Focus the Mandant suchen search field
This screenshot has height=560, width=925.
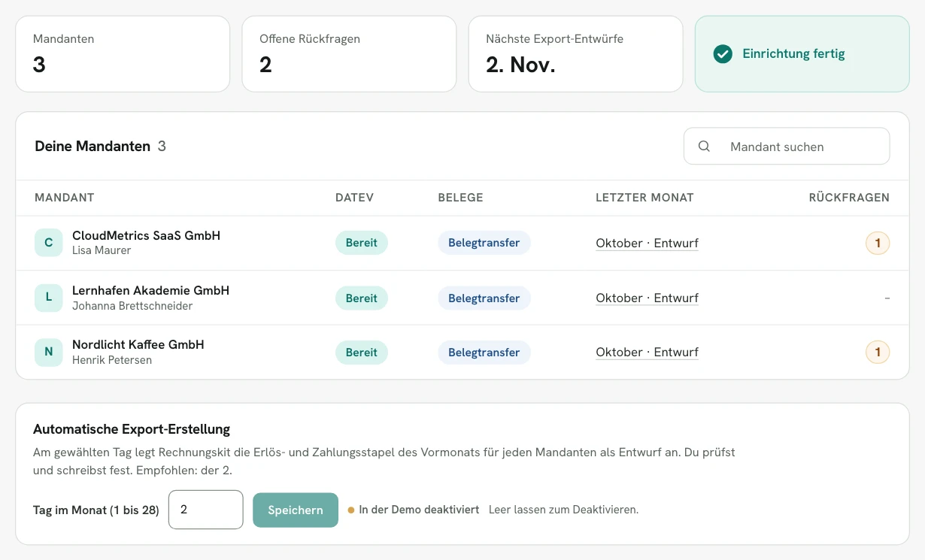pyautogui.click(x=787, y=146)
